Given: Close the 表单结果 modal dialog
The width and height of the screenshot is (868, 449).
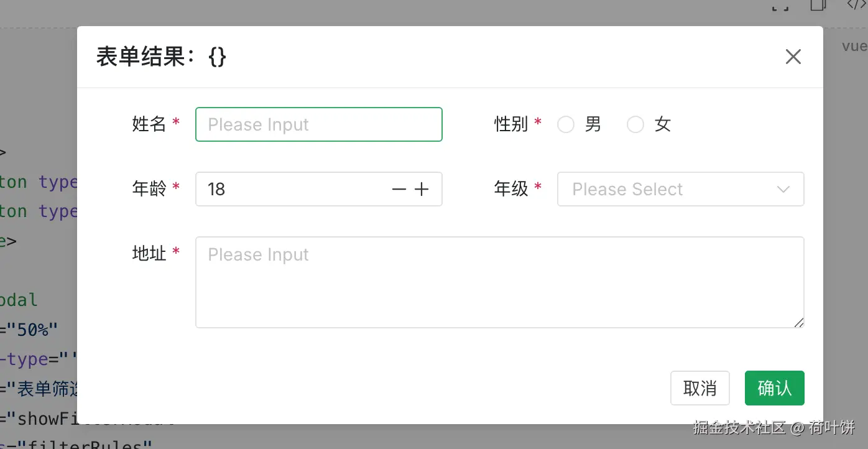Looking at the screenshot, I should (793, 57).
